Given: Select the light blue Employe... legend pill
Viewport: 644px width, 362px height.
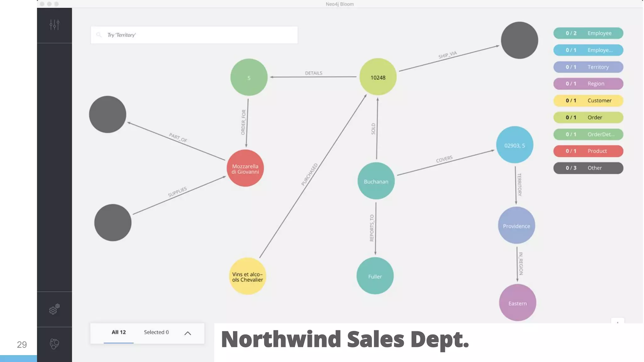Looking at the screenshot, I should [x=588, y=50].
